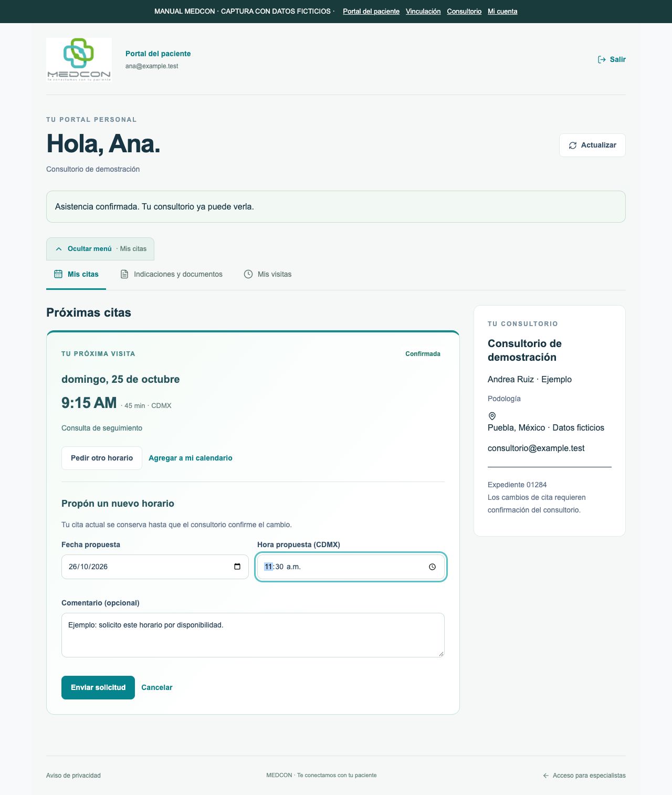Switch to the Mis citas tab
Viewport: 672px width, 795px height.
(x=76, y=274)
